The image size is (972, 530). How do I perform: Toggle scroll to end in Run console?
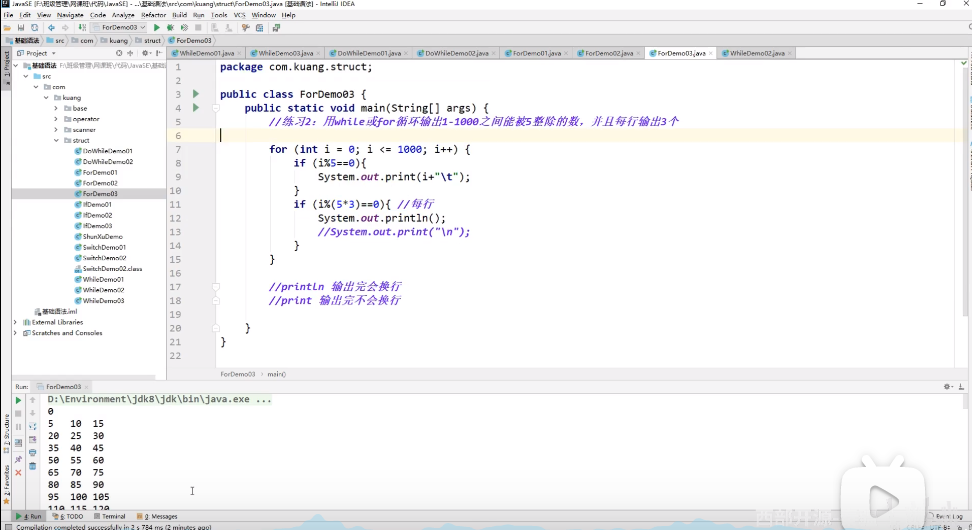coord(33,439)
